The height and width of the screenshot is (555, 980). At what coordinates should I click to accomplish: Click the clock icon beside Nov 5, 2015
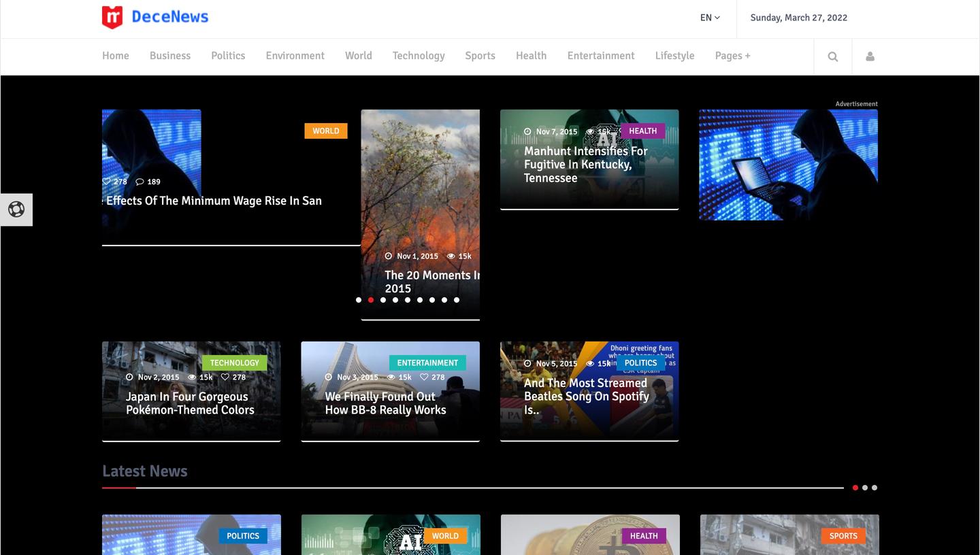click(x=527, y=364)
